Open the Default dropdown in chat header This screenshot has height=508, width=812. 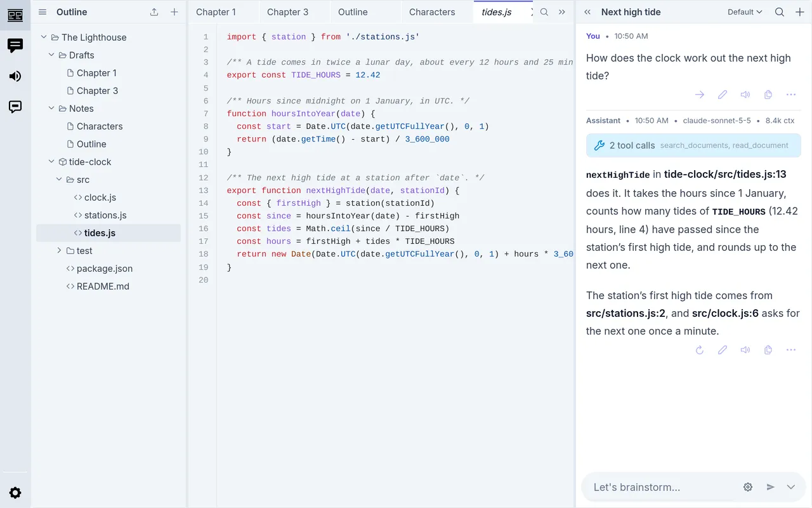tap(745, 12)
